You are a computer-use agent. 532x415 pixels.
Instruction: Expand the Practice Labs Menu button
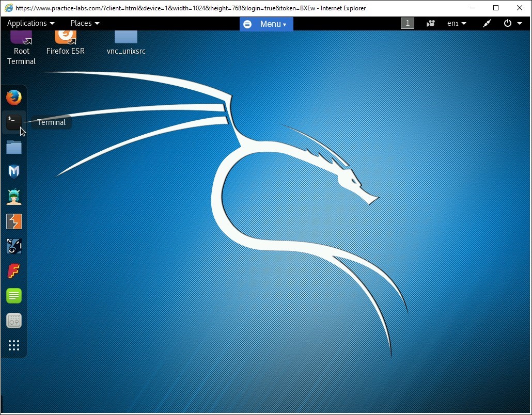(x=267, y=24)
